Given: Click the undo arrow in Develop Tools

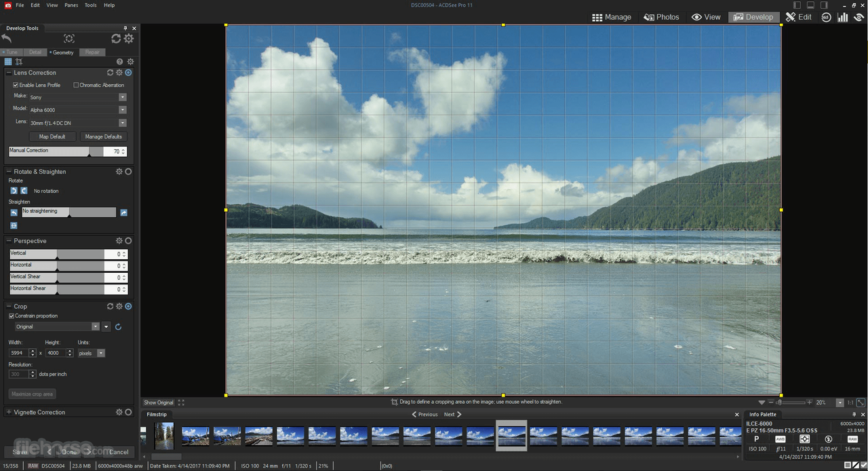Looking at the screenshot, I should pyautogui.click(x=7, y=39).
